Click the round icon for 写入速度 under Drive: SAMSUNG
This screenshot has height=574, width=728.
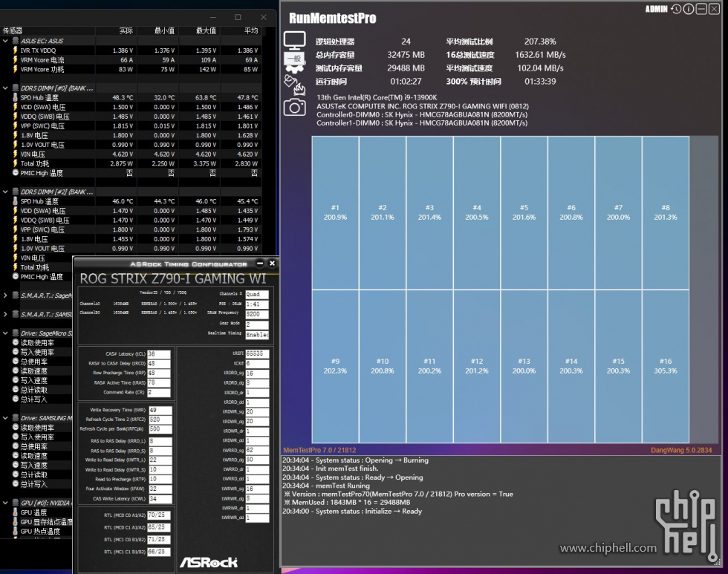tap(16, 465)
